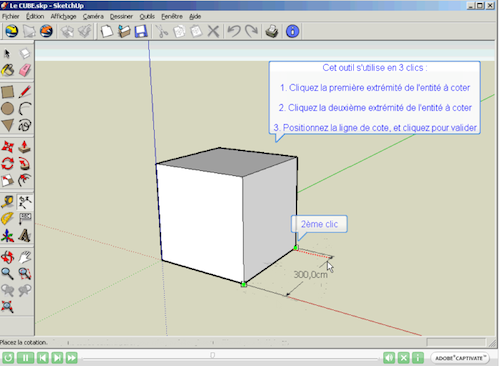Pause the Captivate tutorial

click(25, 358)
